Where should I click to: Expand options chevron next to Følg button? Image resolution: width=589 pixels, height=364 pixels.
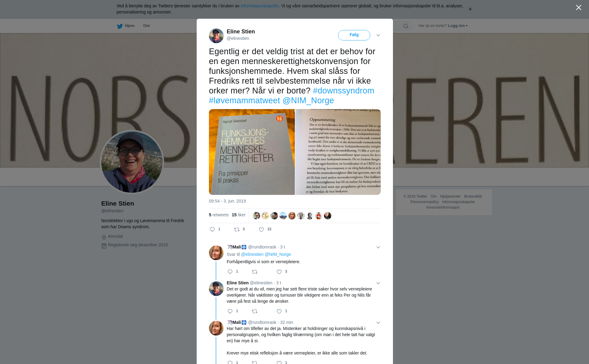click(378, 35)
